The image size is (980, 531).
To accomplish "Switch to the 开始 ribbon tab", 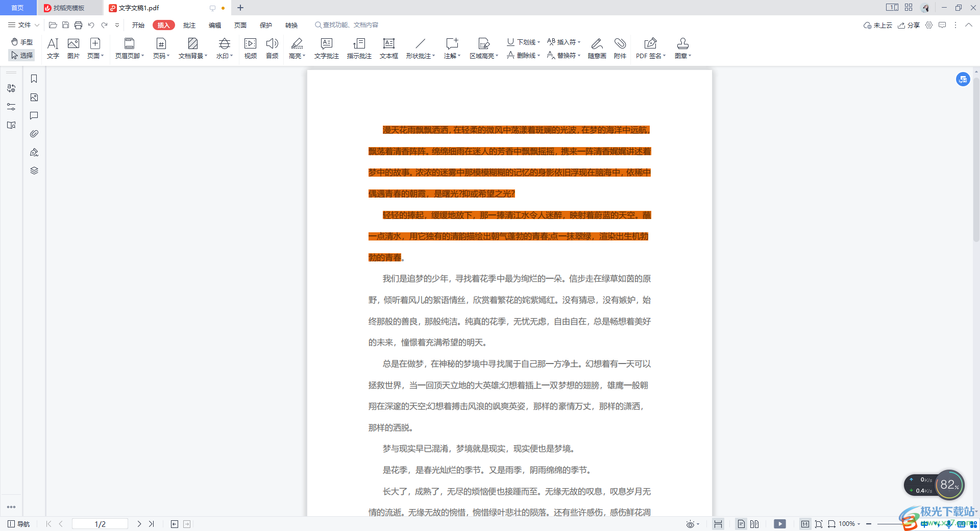I will (x=138, y=25).
